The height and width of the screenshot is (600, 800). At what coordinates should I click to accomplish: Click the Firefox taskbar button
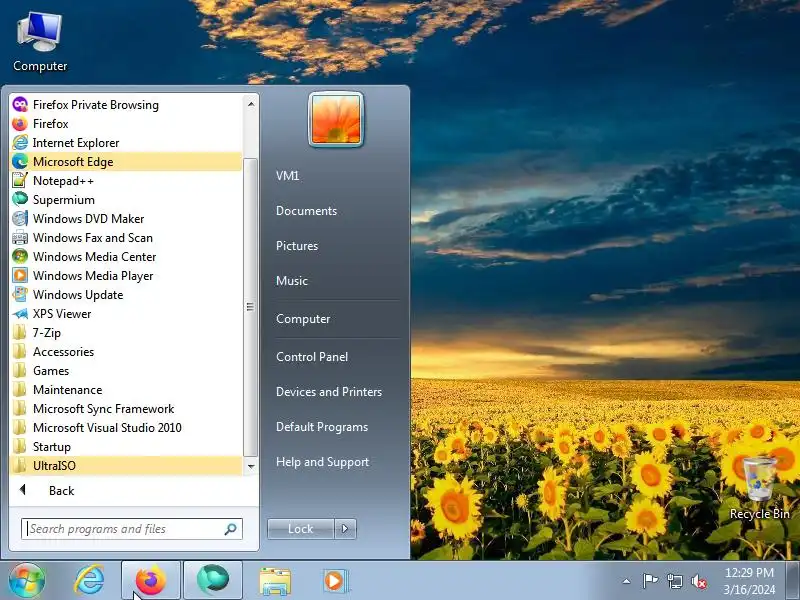coord(151,581)
